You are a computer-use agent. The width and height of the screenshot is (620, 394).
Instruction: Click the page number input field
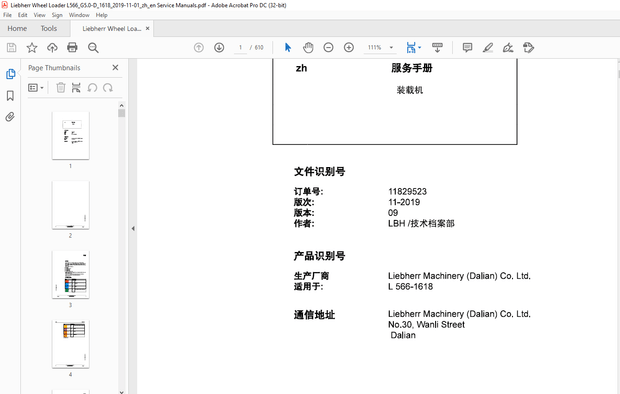pyautogui.click(x=240, y=47)
